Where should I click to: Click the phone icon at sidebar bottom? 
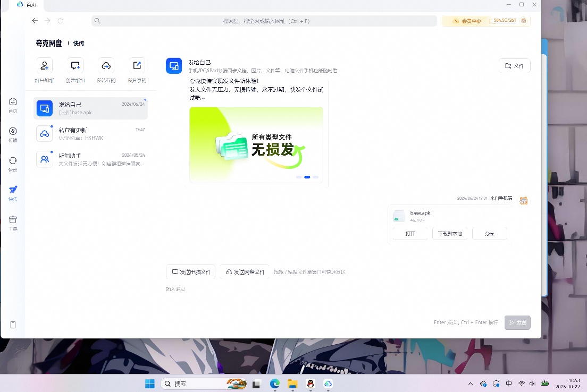[13, 325]
